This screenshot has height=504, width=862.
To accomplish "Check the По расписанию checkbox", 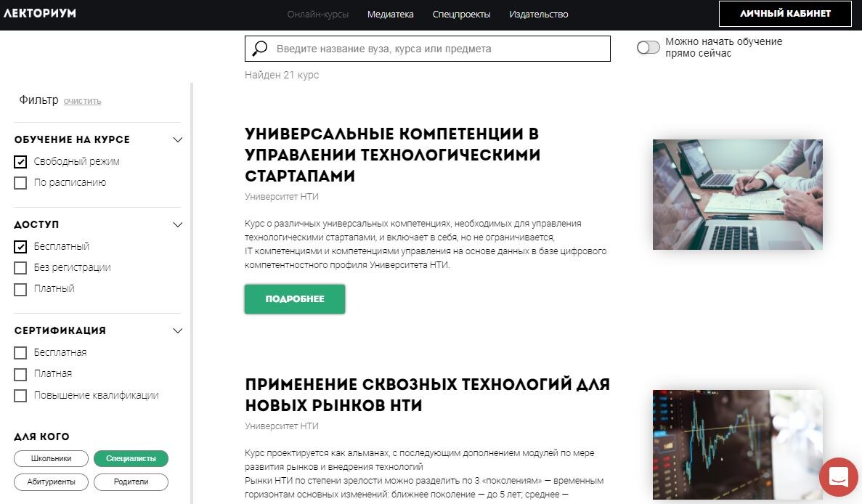I will pyautogui.click(x=20, y=182).
